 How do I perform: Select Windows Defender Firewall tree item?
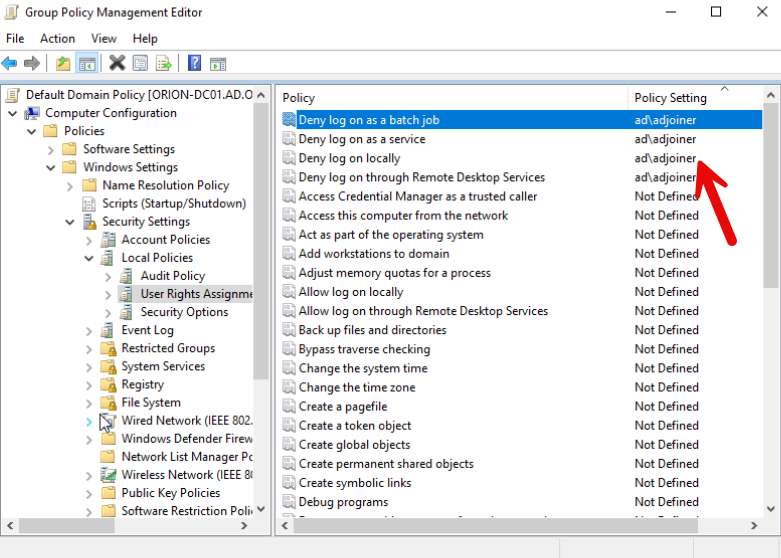tap(187, 439)
